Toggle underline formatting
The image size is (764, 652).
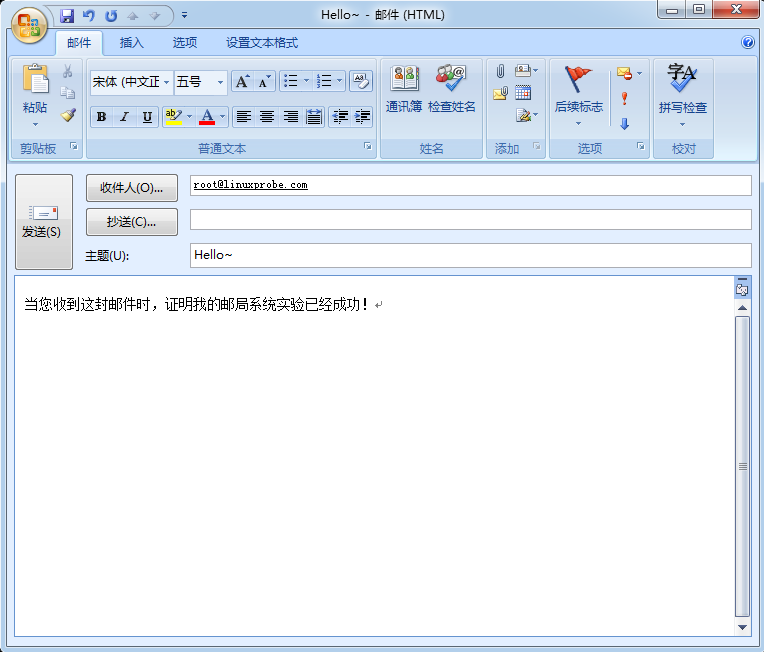tap(147, 117)
